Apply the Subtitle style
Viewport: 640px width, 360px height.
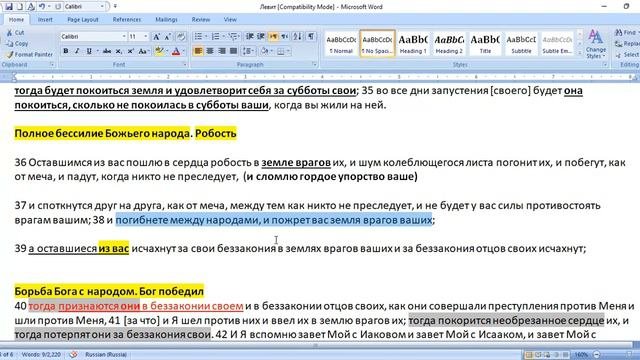[x=521, y=43]
